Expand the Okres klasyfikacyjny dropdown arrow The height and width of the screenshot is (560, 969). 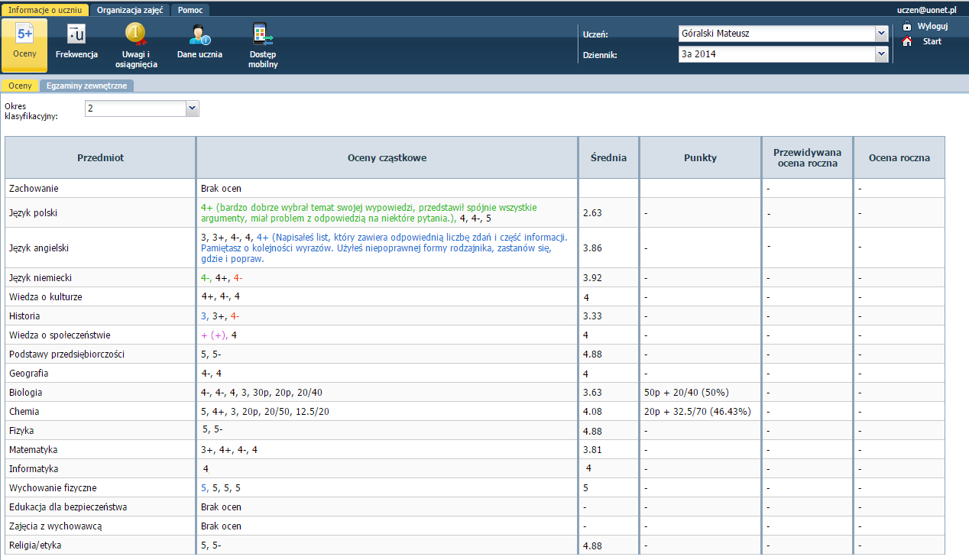(193, 108)
